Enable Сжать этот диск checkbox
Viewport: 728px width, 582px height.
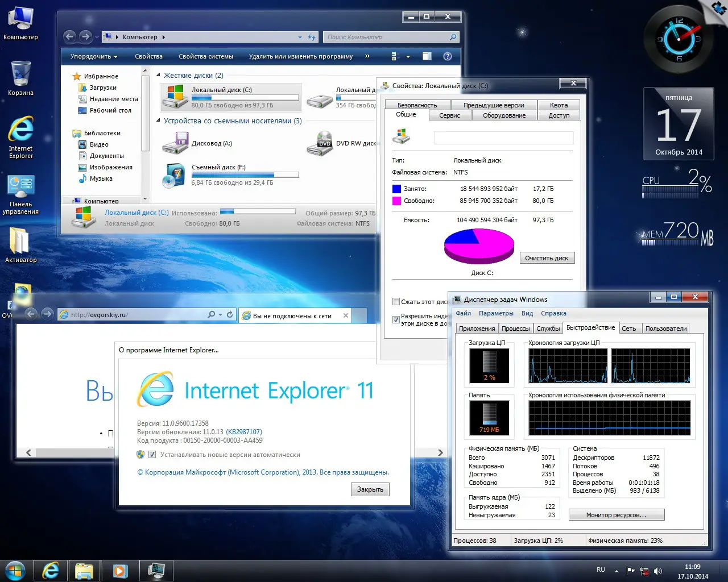click(x=396, y=302)
